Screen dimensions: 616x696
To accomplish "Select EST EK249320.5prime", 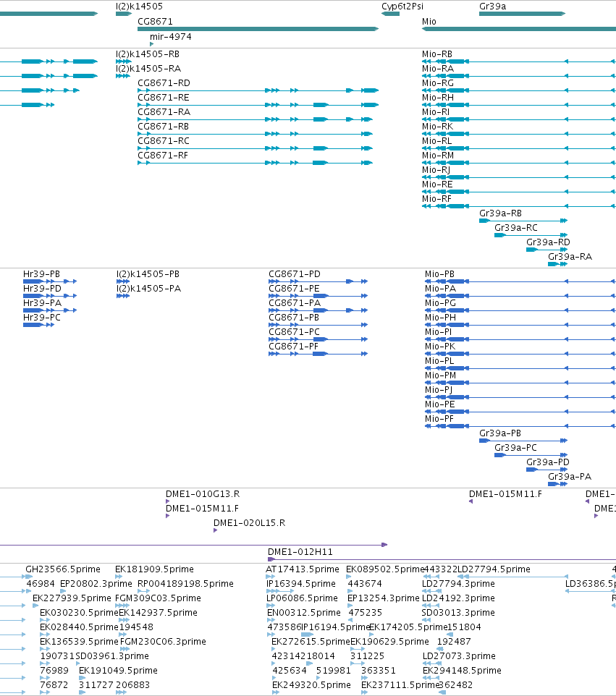I will pos(311,685).
